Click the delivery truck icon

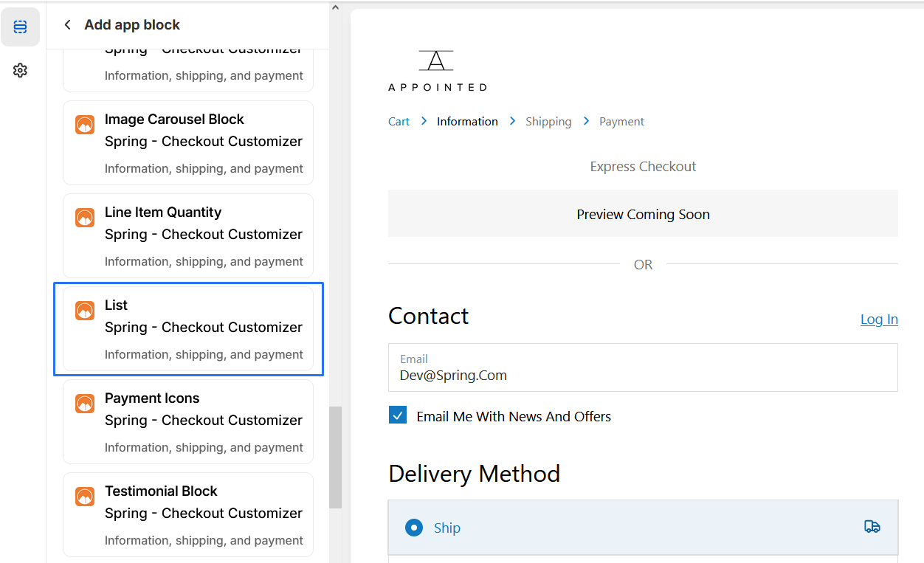(x=872, y=527)
